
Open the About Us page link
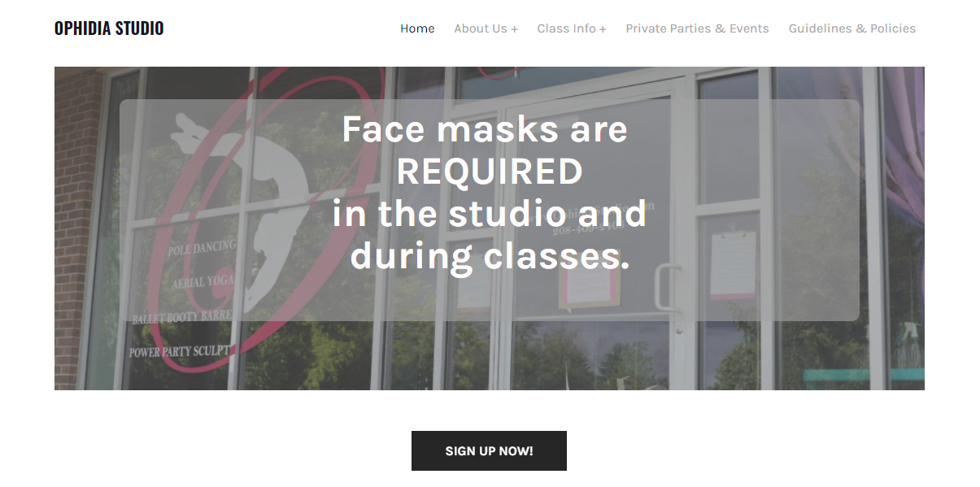click(x=481, y=28)
